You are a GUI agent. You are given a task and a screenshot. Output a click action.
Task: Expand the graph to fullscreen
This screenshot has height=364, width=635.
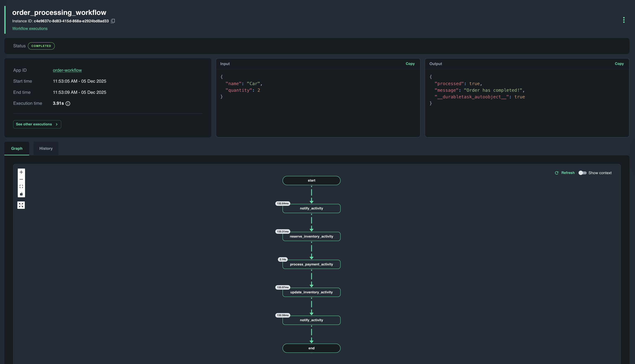[x=21, y=205]
